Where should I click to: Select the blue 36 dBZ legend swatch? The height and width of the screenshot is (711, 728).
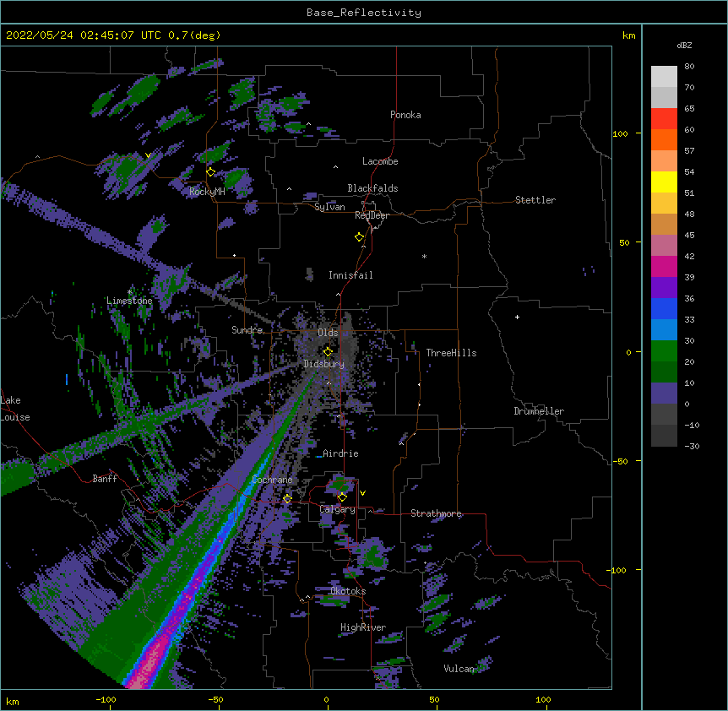pos(664,308)
